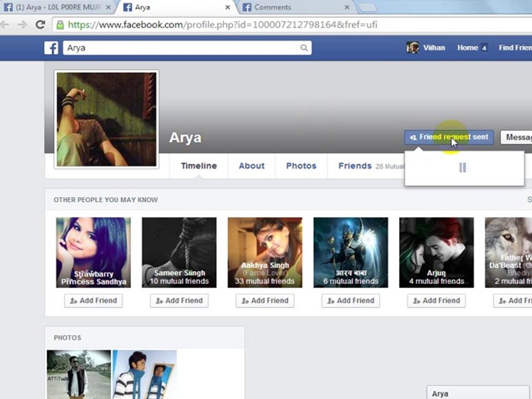Add Strawbarry Princess Sandhya as friend
This screenshot has height=399, width=532.
(x=93, y=300)
